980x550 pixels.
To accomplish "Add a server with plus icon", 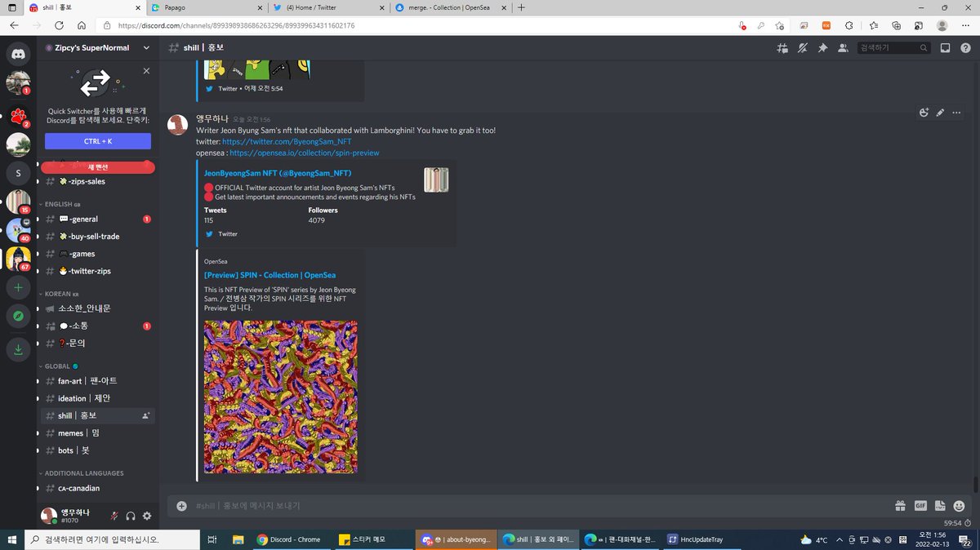I will tap(18, 287).
